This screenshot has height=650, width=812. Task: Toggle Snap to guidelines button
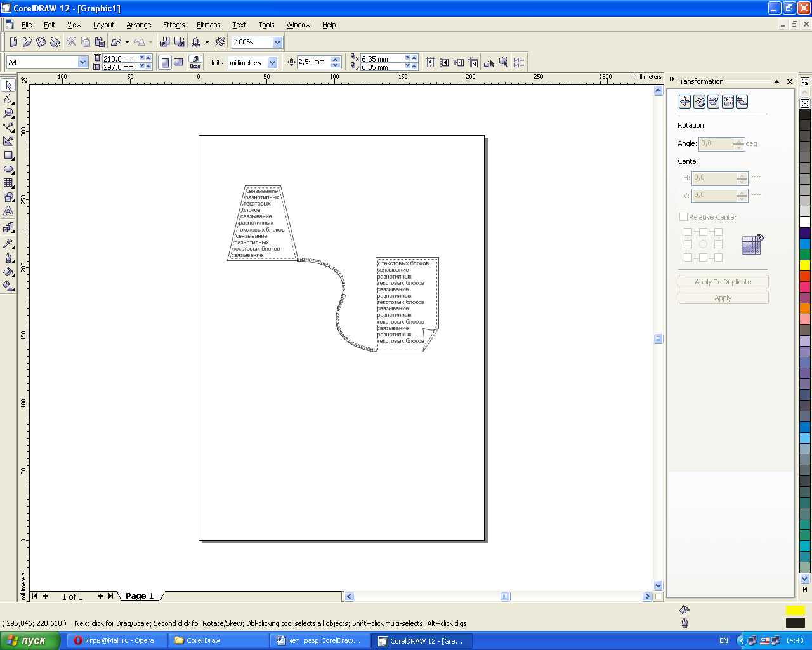(445, 62)
